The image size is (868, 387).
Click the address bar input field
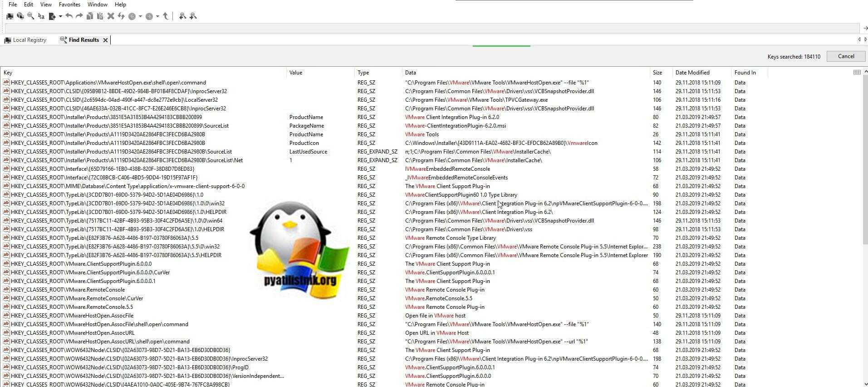[431, 28]
